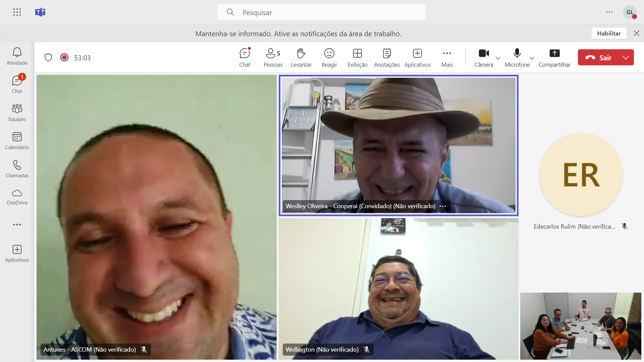Screen dimensions: 644x362
Task: Toggle the Câmera on or off
Action: pos(484,58)
